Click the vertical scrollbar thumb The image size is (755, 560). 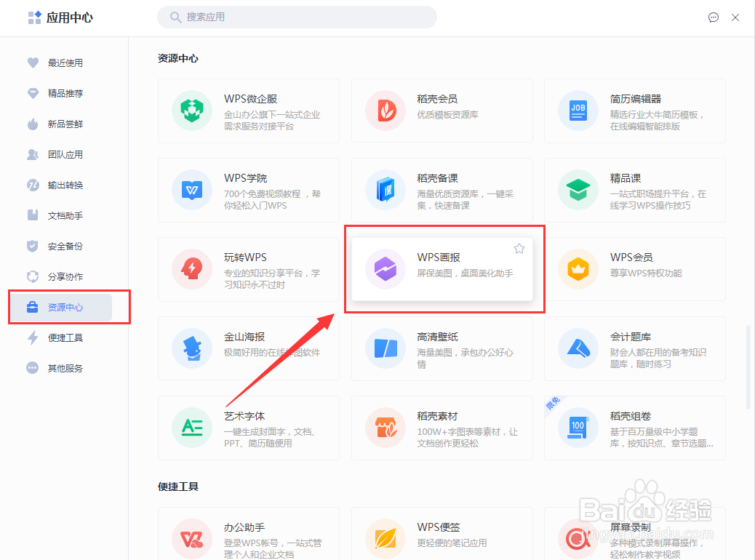748,367
